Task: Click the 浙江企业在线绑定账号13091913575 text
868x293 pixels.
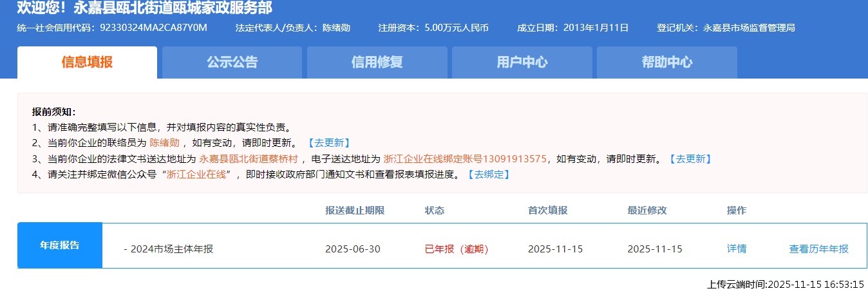Action: click(464, 159)
